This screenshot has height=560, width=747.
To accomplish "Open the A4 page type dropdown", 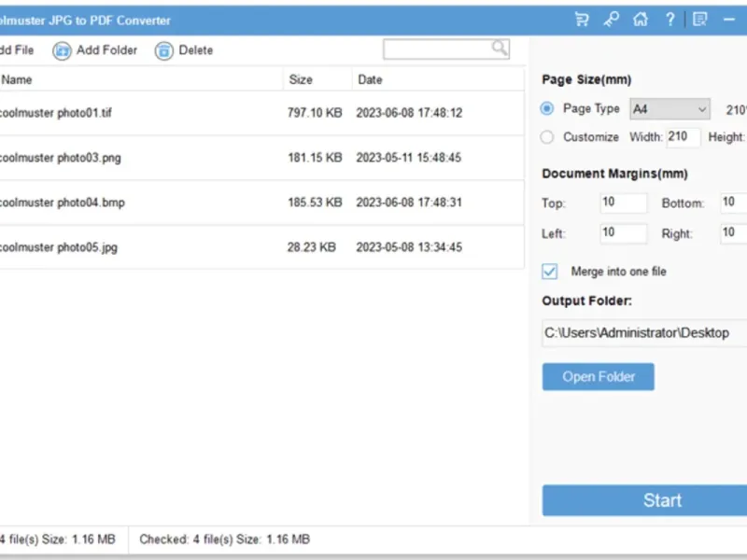I will [x=669, y=109].
